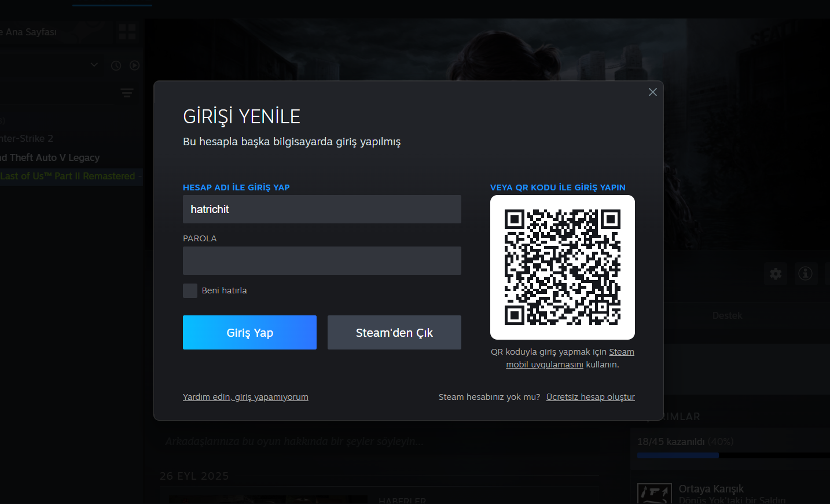
Task: Open the Destek tab on game page
Action: pyautogui.click(x=727, y=315)
